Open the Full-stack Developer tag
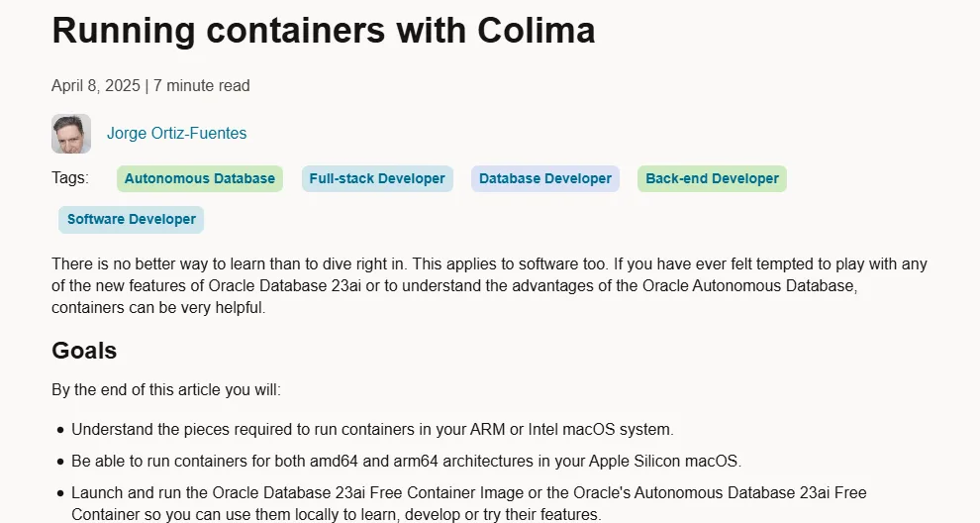 [x=377, y=178]
